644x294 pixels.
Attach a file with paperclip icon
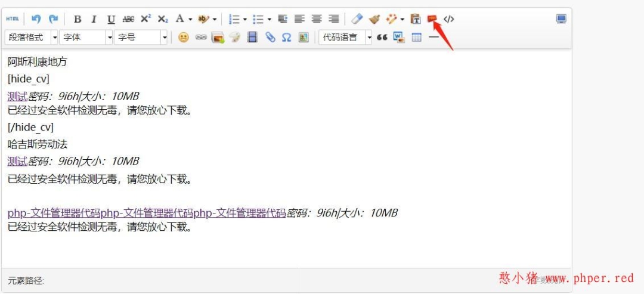point(270,38)
